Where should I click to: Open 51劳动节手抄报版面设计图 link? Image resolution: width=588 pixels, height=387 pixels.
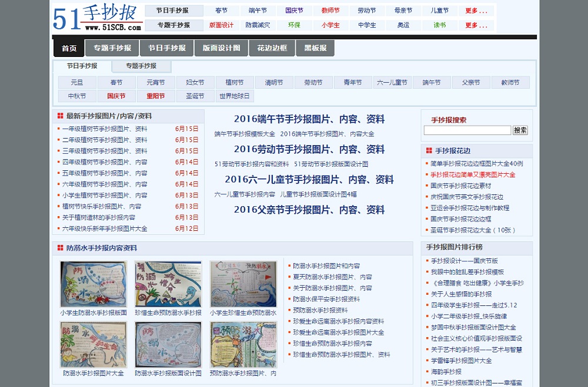331,164
